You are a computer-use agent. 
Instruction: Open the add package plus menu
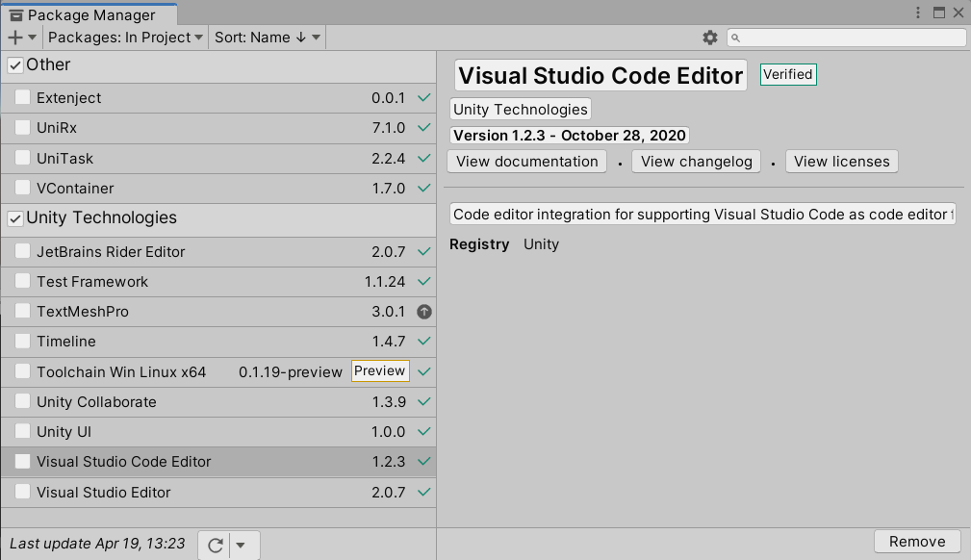tap(22, 38)
